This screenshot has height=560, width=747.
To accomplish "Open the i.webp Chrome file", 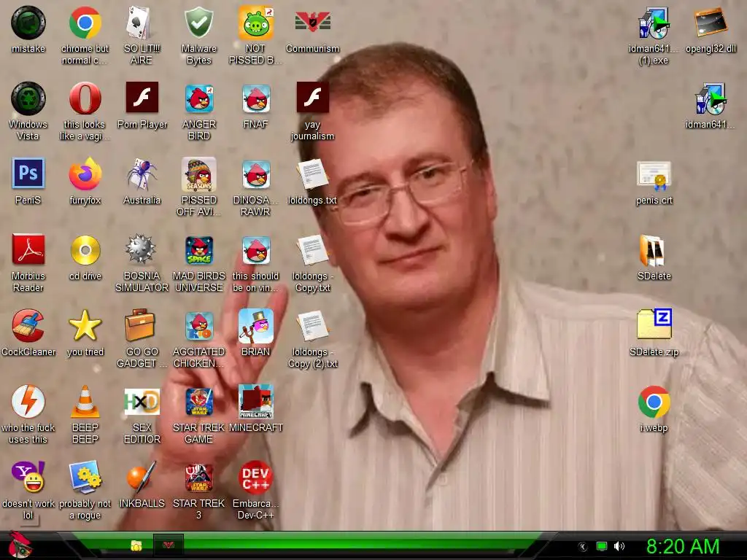I will [x=654, y=402].
